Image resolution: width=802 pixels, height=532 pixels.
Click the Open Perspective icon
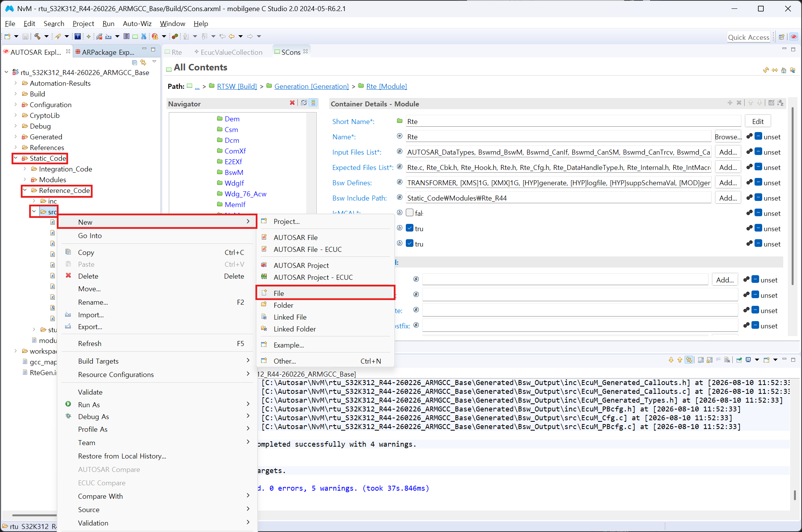click(x=782, y=37)
